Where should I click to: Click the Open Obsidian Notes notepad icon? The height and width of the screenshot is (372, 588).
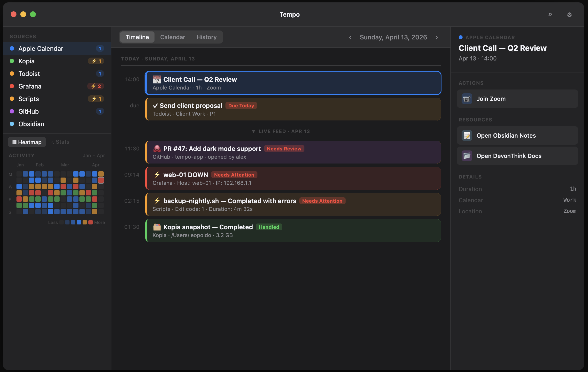(467, 136)
